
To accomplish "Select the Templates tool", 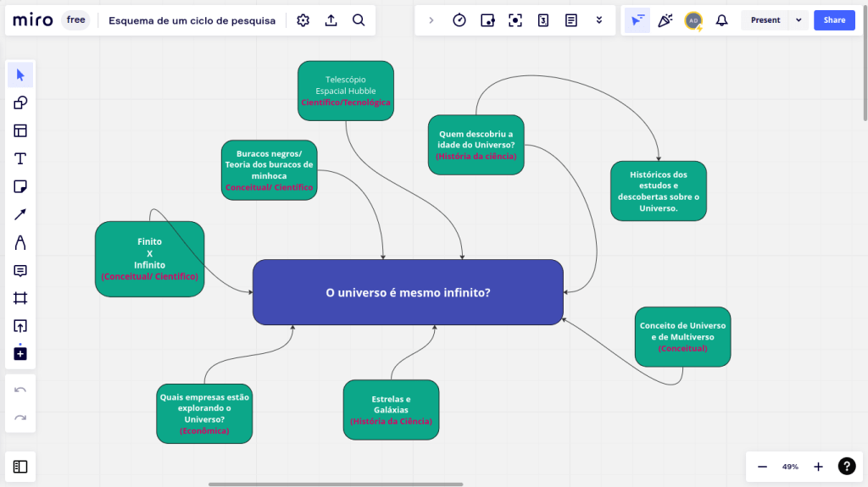I will (20, 130).
